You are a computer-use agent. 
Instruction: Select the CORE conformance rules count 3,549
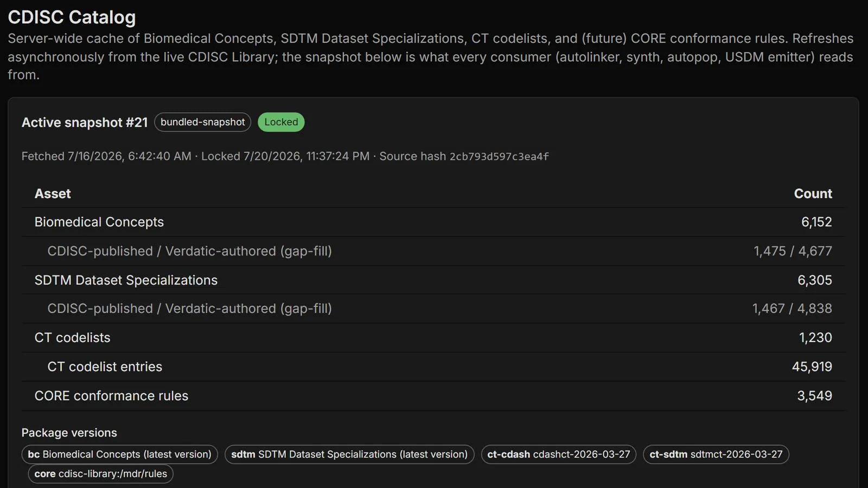click(814, 396)
